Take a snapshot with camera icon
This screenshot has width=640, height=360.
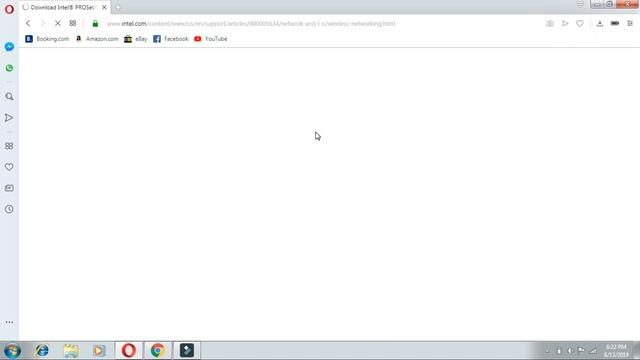[550, 23]
